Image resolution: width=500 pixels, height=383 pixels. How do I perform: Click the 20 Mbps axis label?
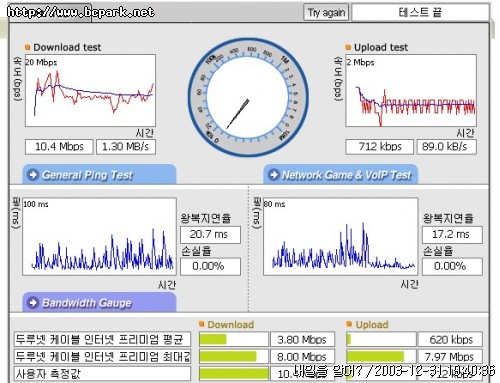tap(41, 62)
